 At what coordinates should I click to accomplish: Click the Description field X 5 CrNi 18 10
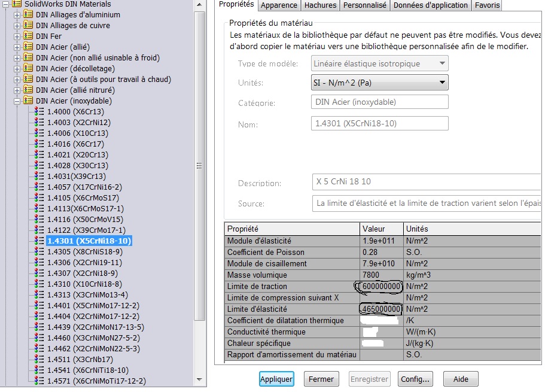tap(427, 182)
